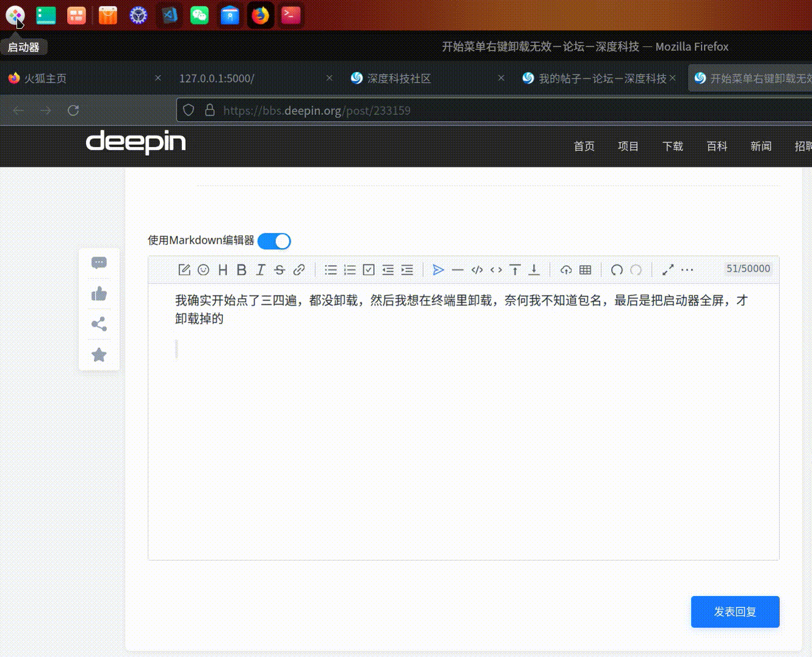Apply bold formatting in the editor
The width and height of the screenshot is (812, 657).
coord(241,269)
